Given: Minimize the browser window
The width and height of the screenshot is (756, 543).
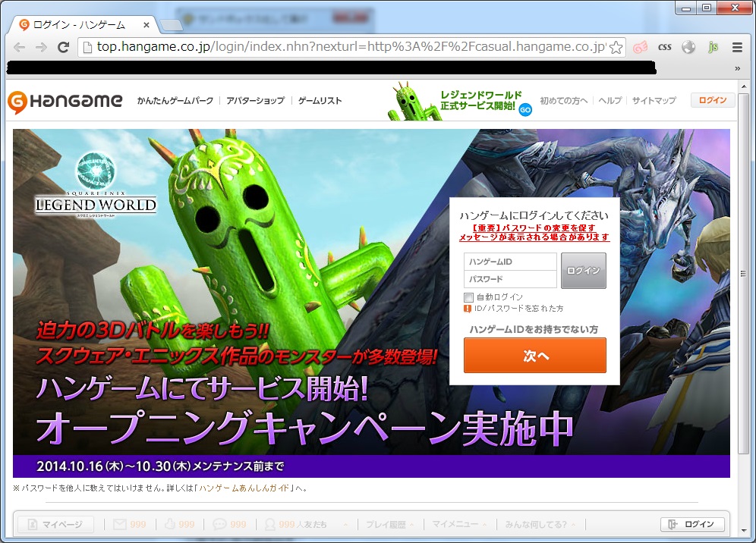Looking at the screenshot, I should 685,8.
